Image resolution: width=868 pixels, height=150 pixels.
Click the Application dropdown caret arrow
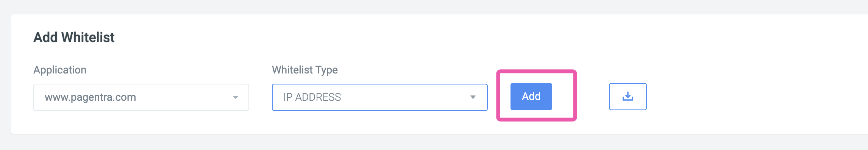(236, 97)
